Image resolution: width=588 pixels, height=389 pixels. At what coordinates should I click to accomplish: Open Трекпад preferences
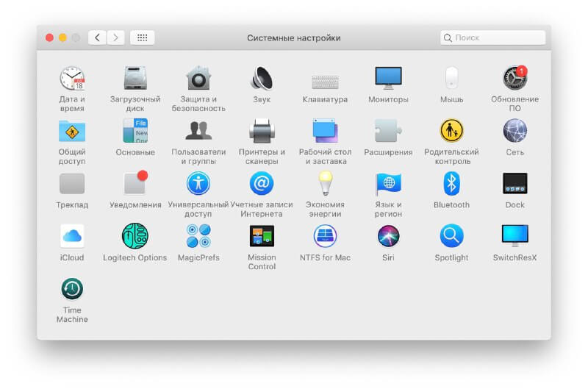click(x=72, y=183)
